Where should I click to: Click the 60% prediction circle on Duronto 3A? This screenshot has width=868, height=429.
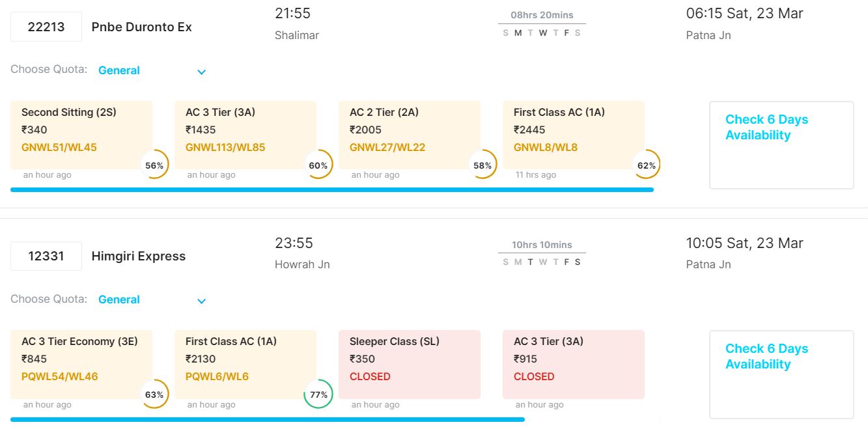(x=318, y=165)
